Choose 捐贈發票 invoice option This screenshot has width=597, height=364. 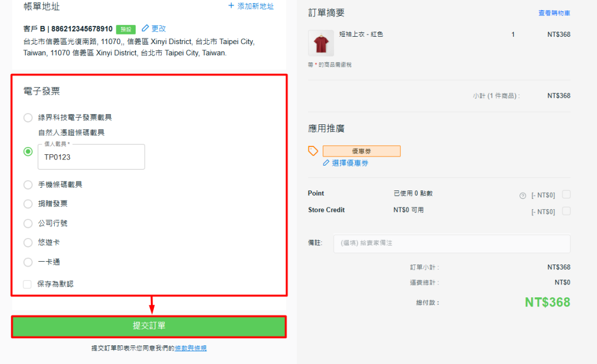pos(28,204)
